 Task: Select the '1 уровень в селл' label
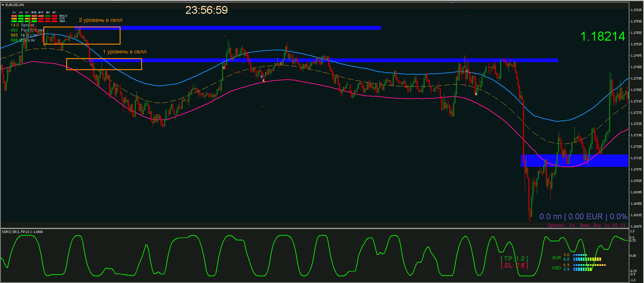tap(125, 52)
